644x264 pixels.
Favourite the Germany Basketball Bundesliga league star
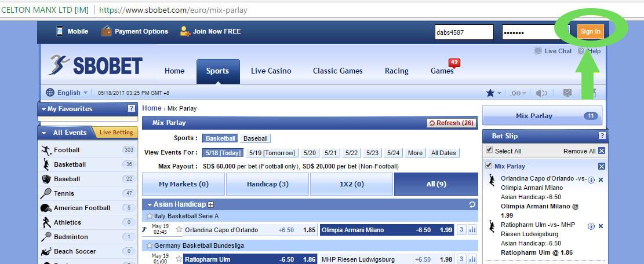pos(150,245)
